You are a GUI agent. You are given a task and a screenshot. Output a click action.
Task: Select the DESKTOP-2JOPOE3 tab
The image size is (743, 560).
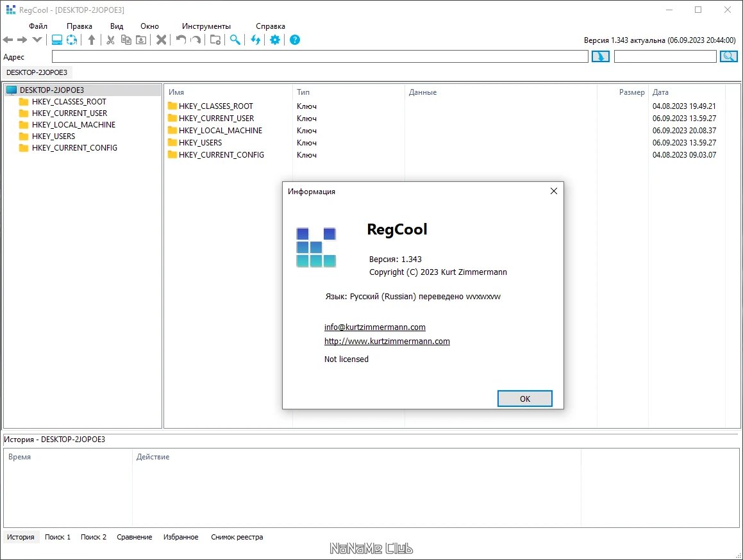[x=37, y=72]
